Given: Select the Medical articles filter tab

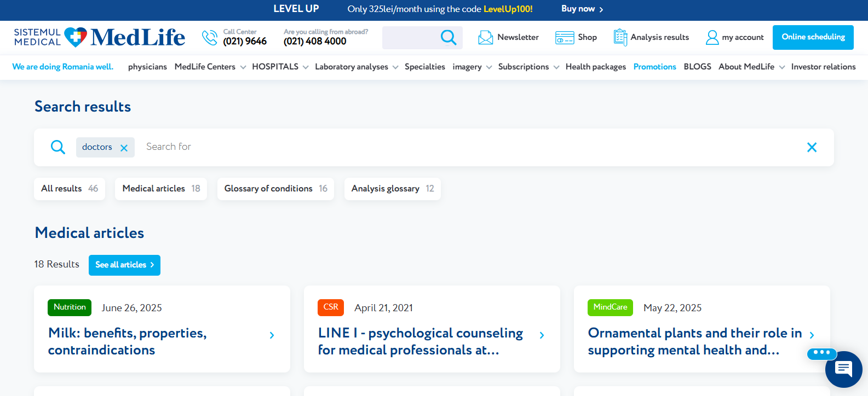Looking at the screenshot, I should [x=161, y=189].
